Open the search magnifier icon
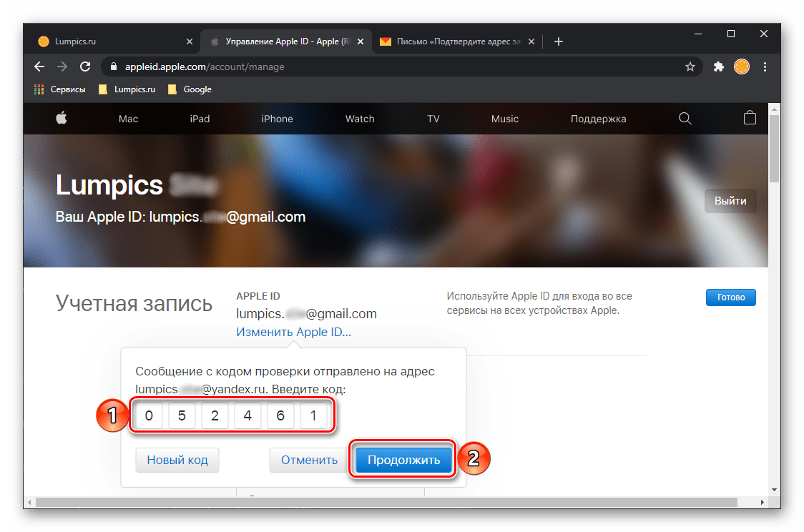 point(685,119)
